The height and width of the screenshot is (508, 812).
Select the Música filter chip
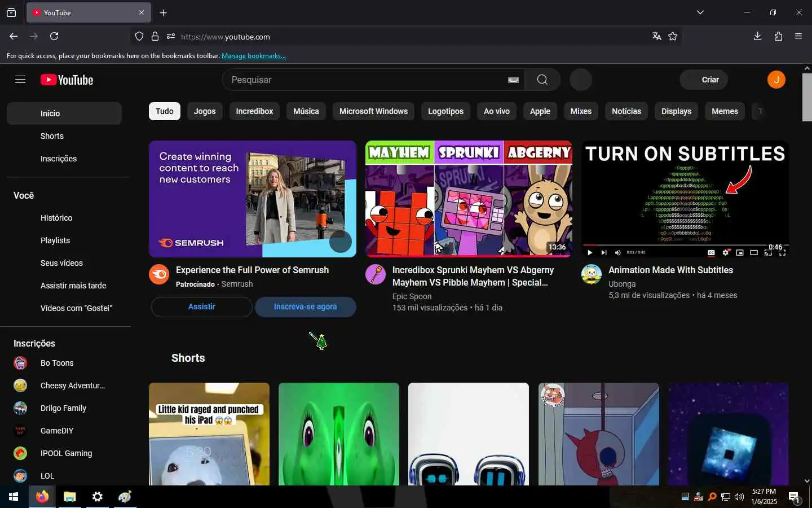[306, 111]
